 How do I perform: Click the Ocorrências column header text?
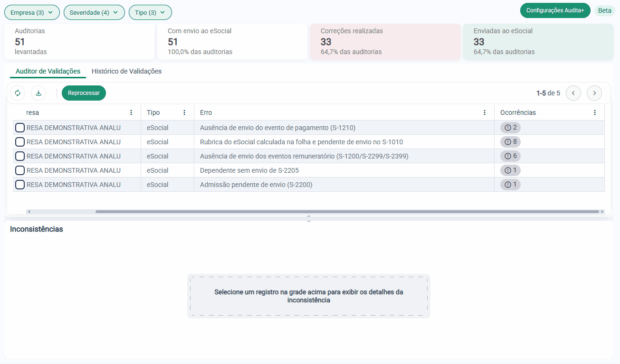pyautogui.click(x=518, y=113)
